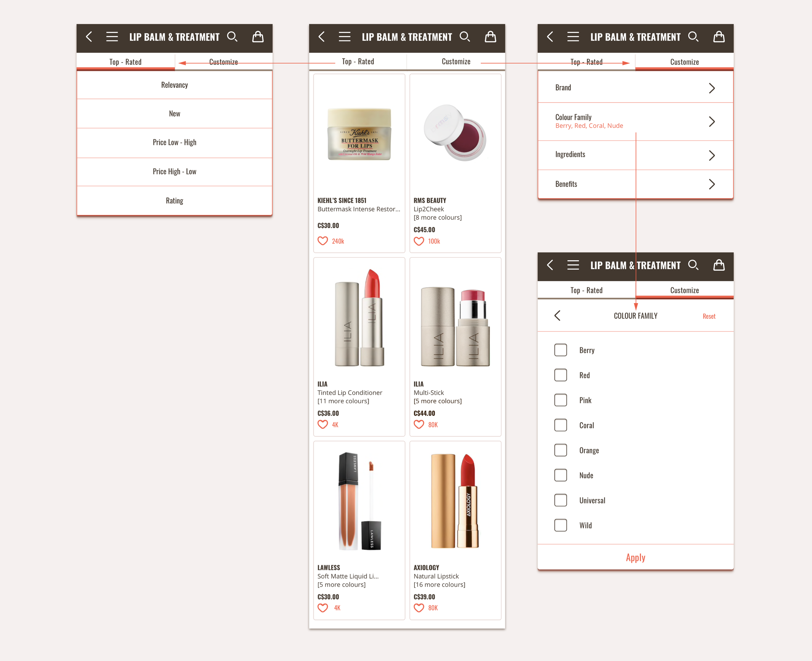Favorite the Kiehl's Buttermask heart icon
Viewport: 812px width, 661px height.
click(x=323, y=241)
